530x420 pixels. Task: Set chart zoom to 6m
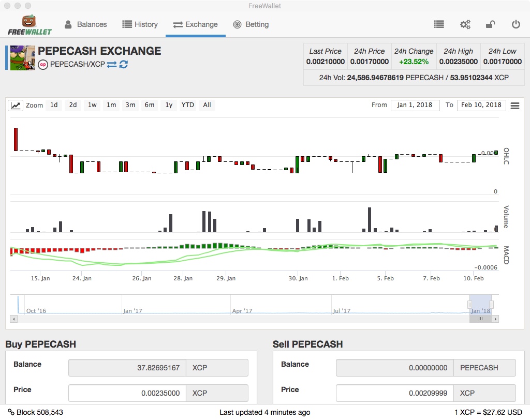[150, 105]
